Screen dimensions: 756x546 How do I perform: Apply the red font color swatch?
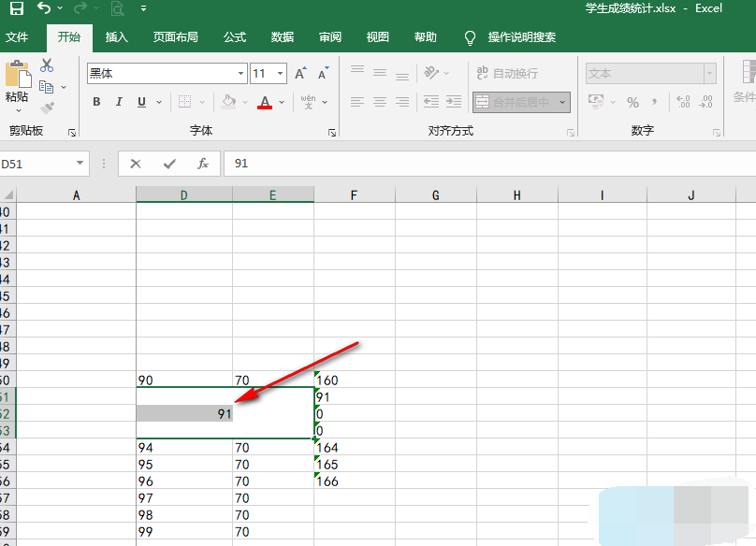tap(265, 102)
